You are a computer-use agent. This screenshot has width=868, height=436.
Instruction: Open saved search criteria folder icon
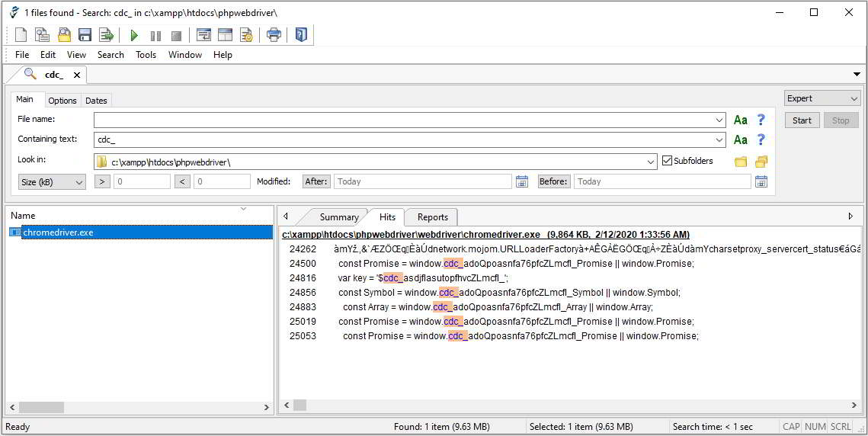click(x=64, y=36)
